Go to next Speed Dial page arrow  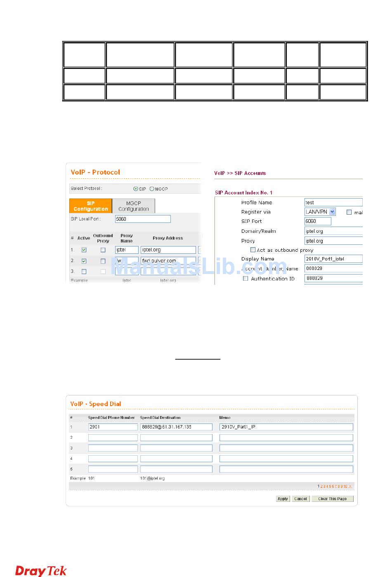point(350,486)
